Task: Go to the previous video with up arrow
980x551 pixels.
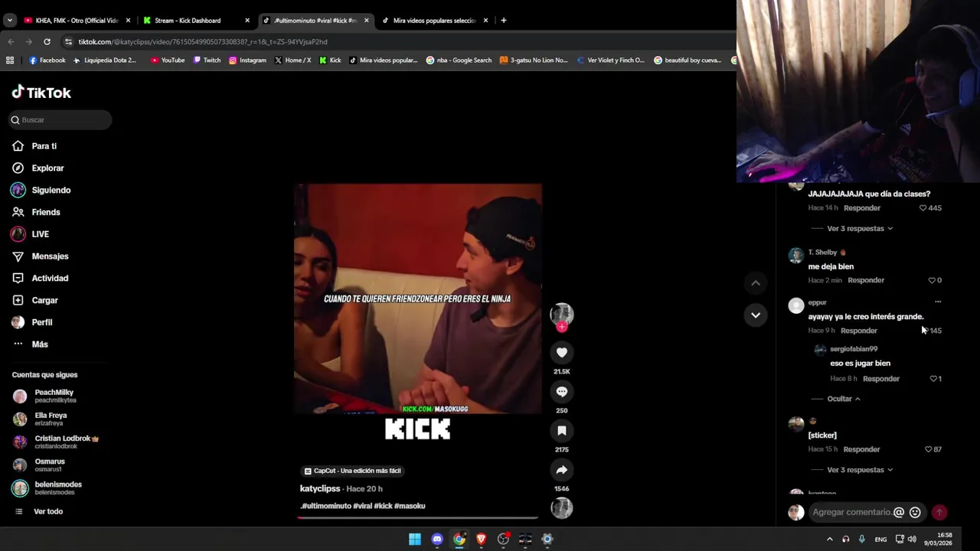Action: (x=755, y=283)
